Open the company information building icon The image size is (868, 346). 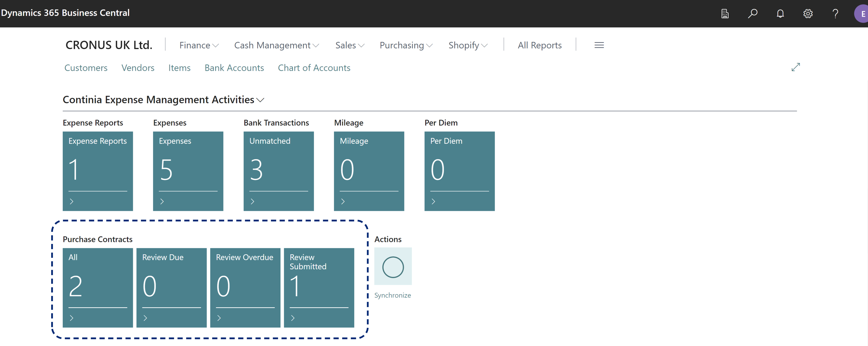point(725,14)
